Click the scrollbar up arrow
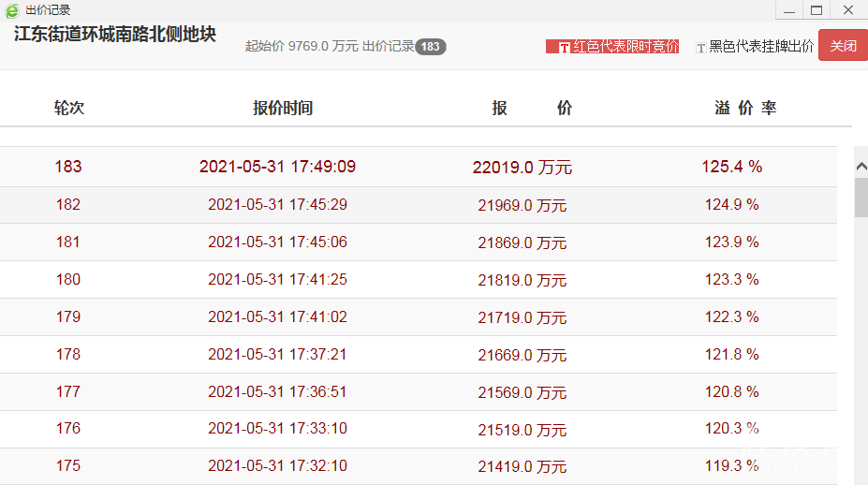This screenshot has width=868, height=485. point(861,165)
